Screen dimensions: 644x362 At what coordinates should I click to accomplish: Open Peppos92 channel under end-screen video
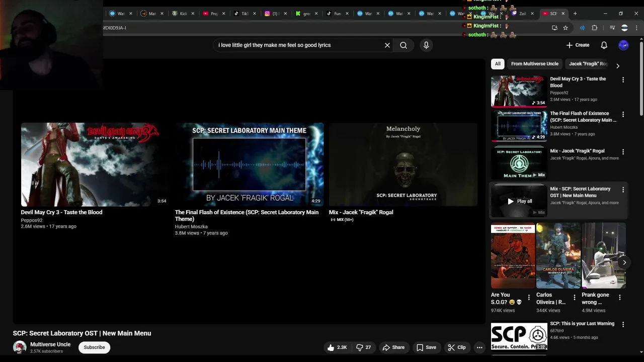32,220
